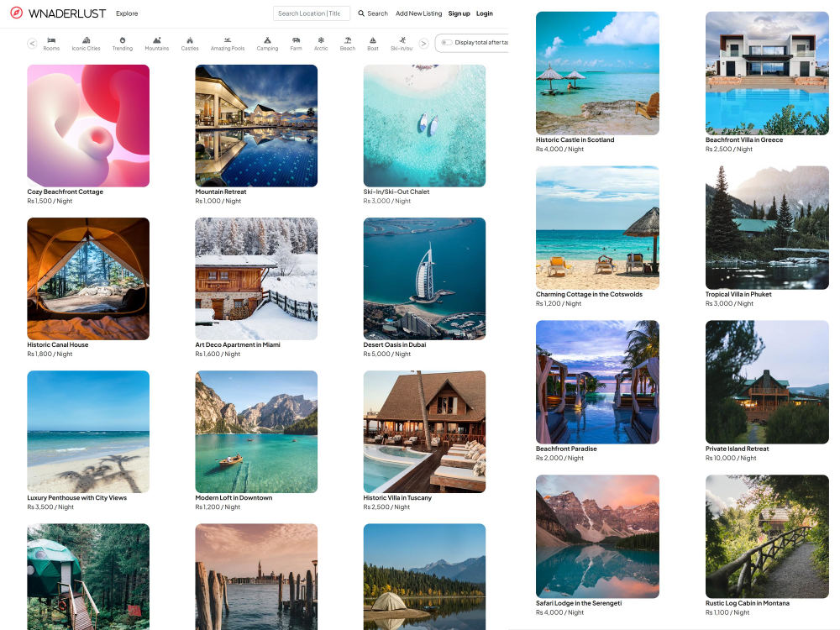The height and width of the screenshot is (630, 840).
Task: Click 'Rs 3,500 / Night' price text
Action: [x=50, y=507]
